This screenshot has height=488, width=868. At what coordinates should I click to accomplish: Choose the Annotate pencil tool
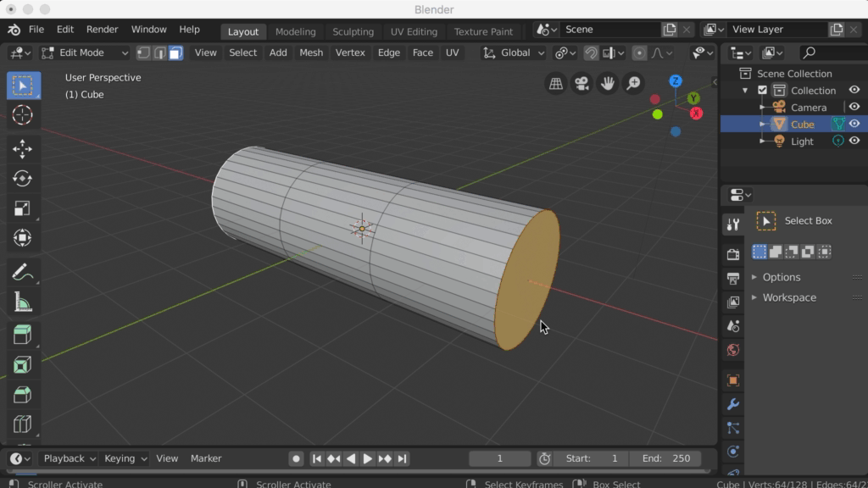pos(22,272)
